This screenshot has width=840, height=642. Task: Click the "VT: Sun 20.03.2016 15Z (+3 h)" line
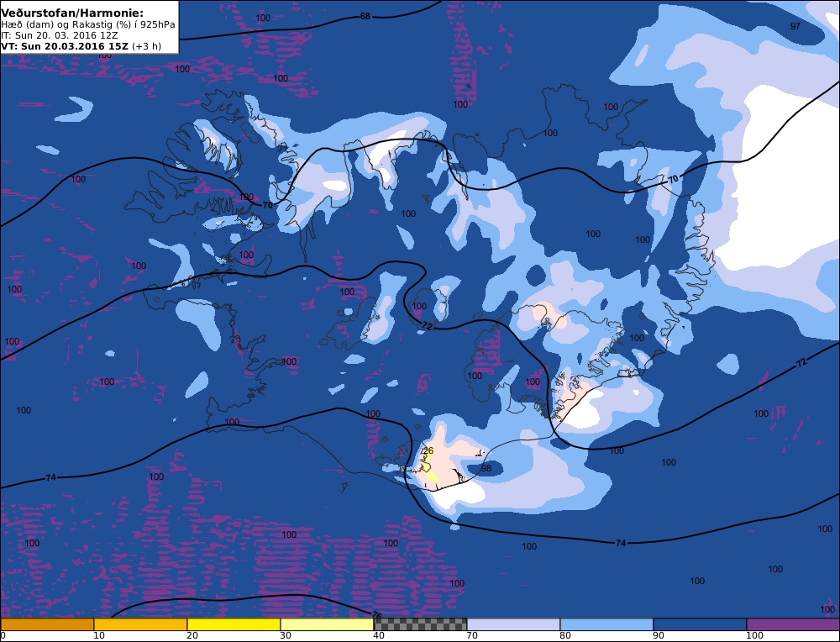pyautogui.click(x=81, y=46)
